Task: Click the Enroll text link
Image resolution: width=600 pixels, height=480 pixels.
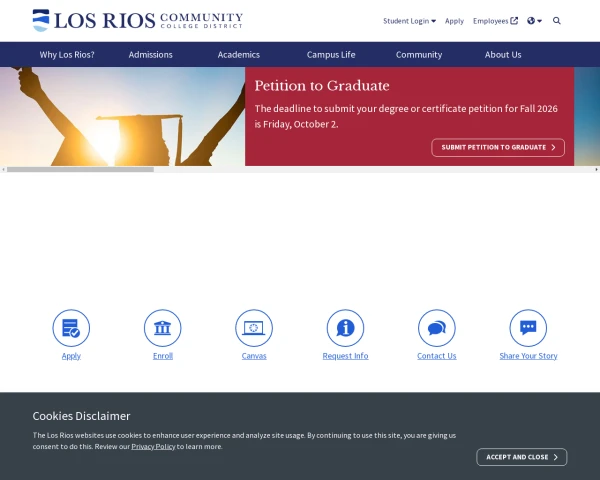Action: click(163, 356)
